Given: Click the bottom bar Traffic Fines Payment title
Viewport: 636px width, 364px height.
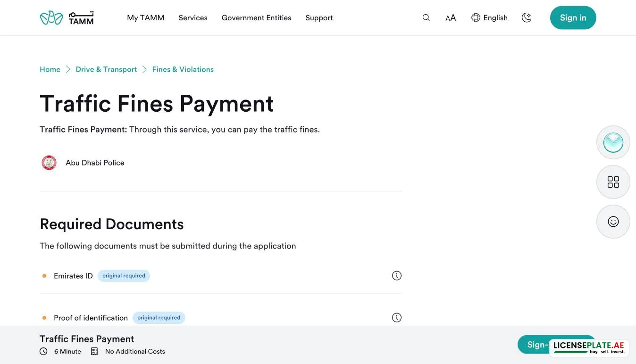Looking at the screenshot, I should tap(87, 339).
